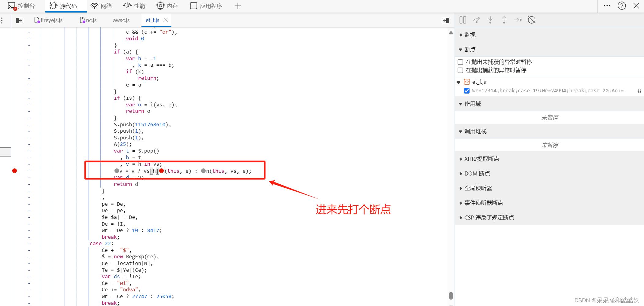644x306 pixels.
Task: Toggle the debugger sidebar collapse icon
Action: (445, 20)
